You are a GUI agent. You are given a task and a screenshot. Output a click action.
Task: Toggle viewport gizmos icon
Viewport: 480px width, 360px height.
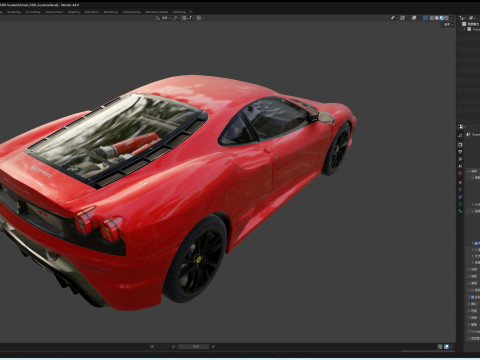pyautogui.click(x=402, y=18)
